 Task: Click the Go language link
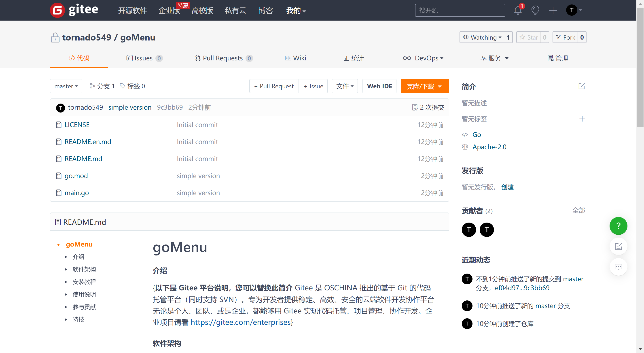[477, 135]
